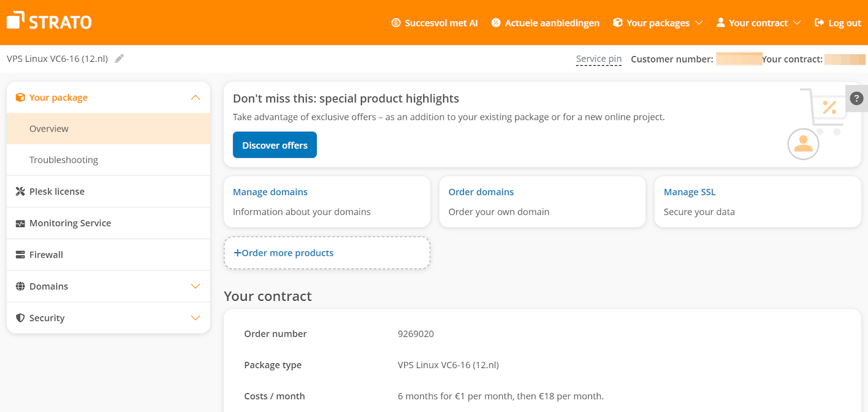The width and height of the screenshot is (868, 412).
Task: Click the Monitoring Service icon
Action: (21, 223)
